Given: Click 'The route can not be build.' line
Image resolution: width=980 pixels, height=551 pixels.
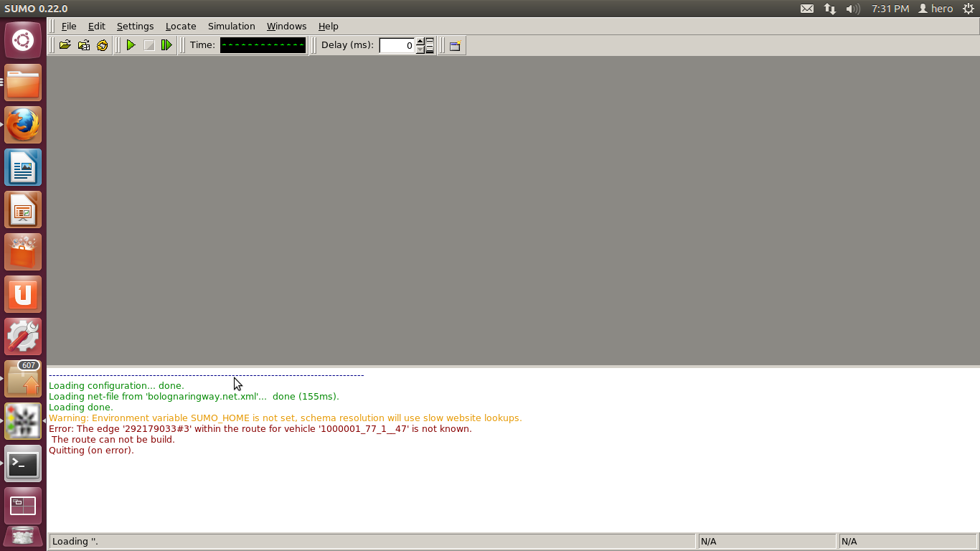Looking at the screenshot, I should (x=113, y=439).
